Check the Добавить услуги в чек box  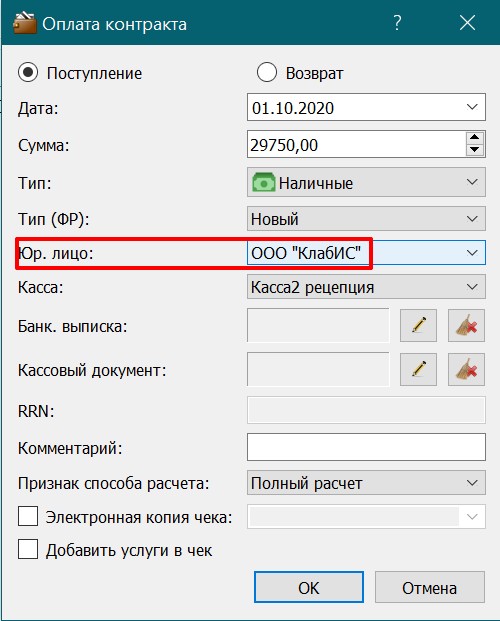tap(28, 549)
